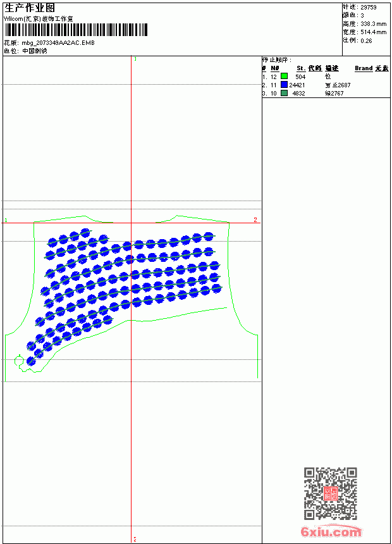Click the small green circle outline at lower left
Image resolution: width=392 pixels, height=544 pixels.
pyautogui.click(x=19, y=361)
